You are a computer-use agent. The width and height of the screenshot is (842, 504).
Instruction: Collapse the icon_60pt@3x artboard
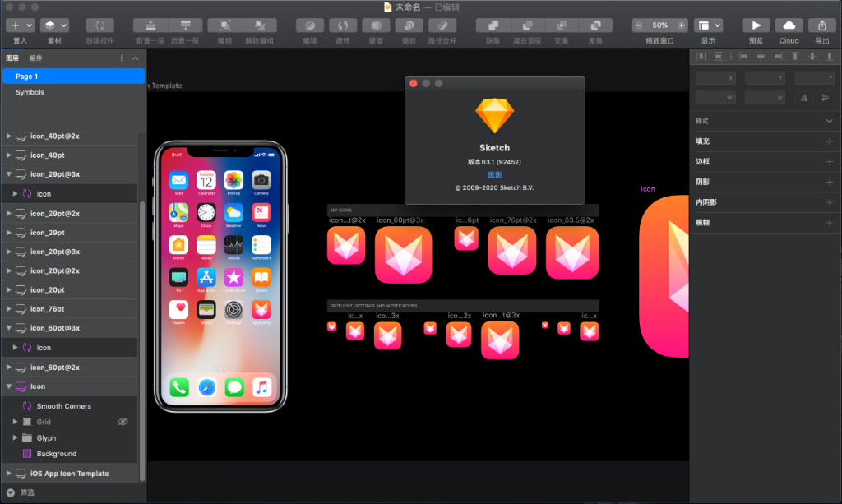click(8, 328)
